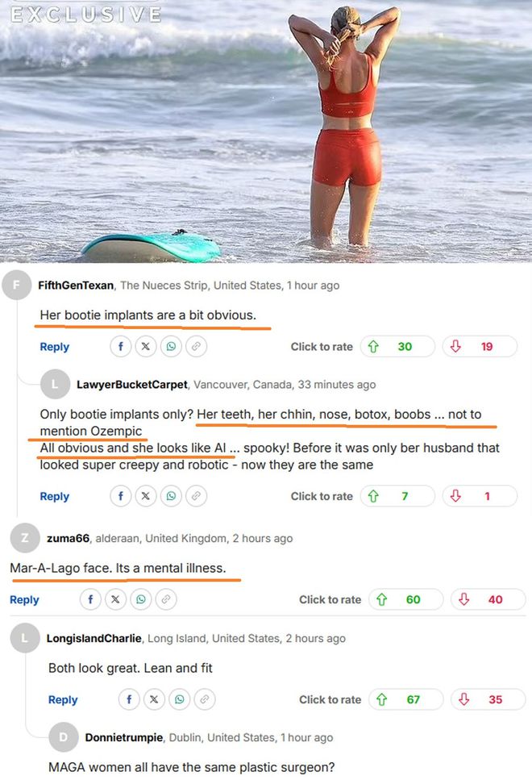The image size is (532, 780).
Task: Reply to LongislandCharlie's comment
Action: [x=63, y=700]
